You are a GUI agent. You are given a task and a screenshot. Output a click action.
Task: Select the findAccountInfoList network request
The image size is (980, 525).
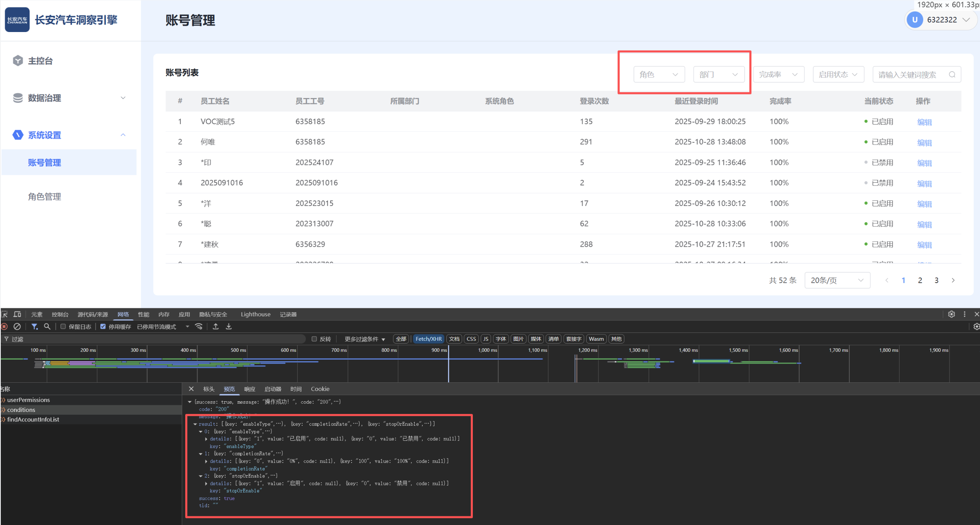tap(33, 419)
